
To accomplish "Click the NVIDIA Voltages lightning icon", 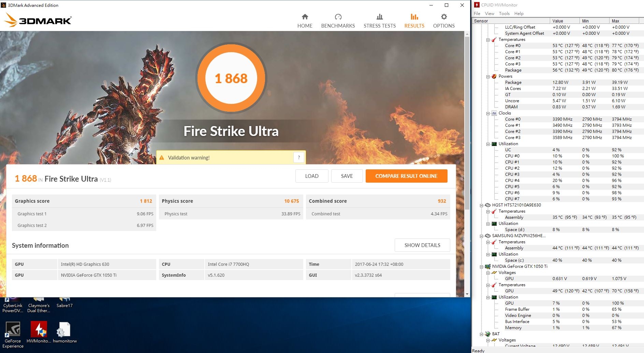I will coord(494,273).
